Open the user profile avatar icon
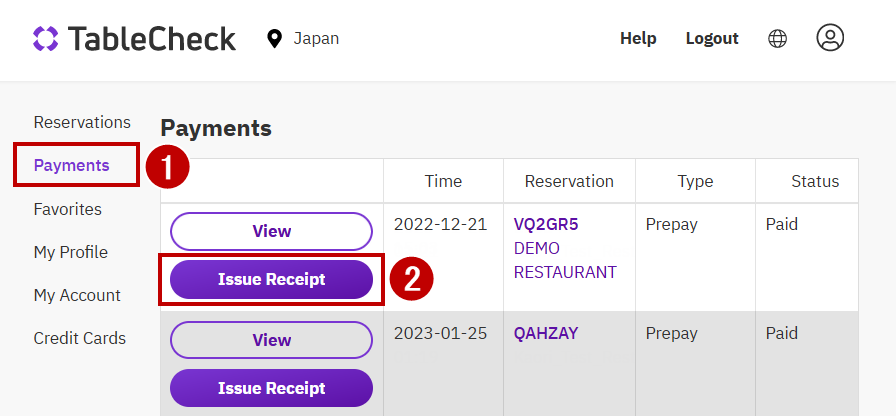The image size is (896, 416). (x=830, y=38)
